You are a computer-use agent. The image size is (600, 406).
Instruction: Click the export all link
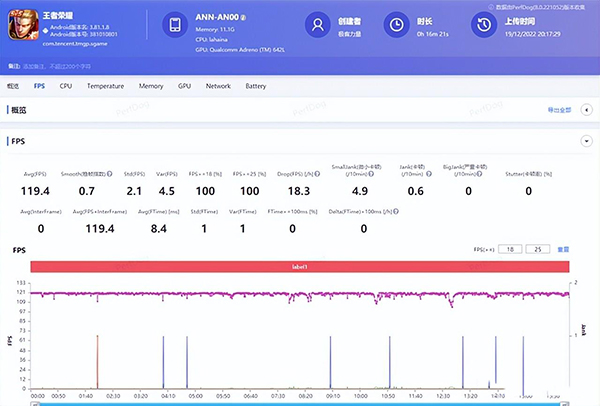click(559, 109)
